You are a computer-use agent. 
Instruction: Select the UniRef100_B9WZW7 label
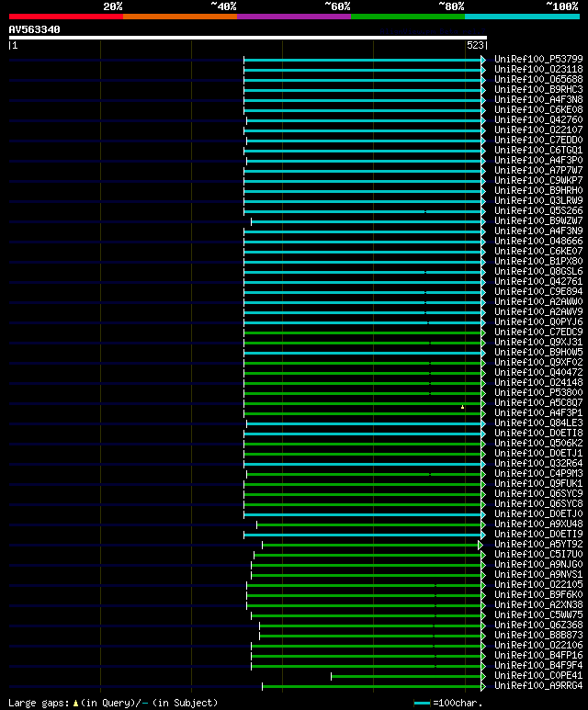[538, 221]
